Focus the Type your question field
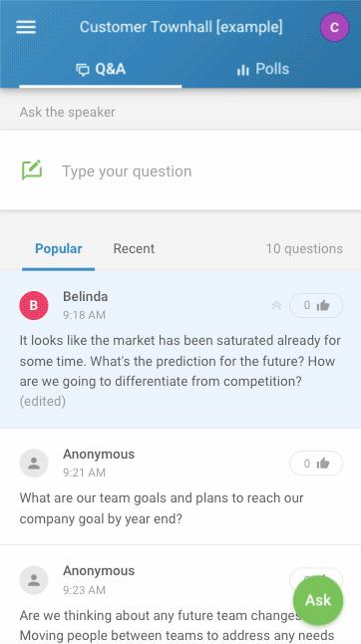The width and height of the screenshot is (361, 644). click(x=180, y=170)
